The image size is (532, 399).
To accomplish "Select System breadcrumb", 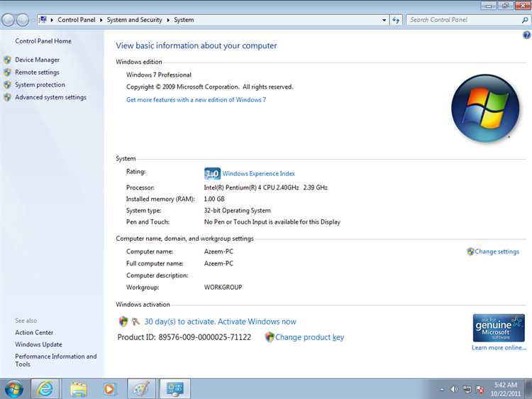I will pyautogui.click(x=184, y=20).
